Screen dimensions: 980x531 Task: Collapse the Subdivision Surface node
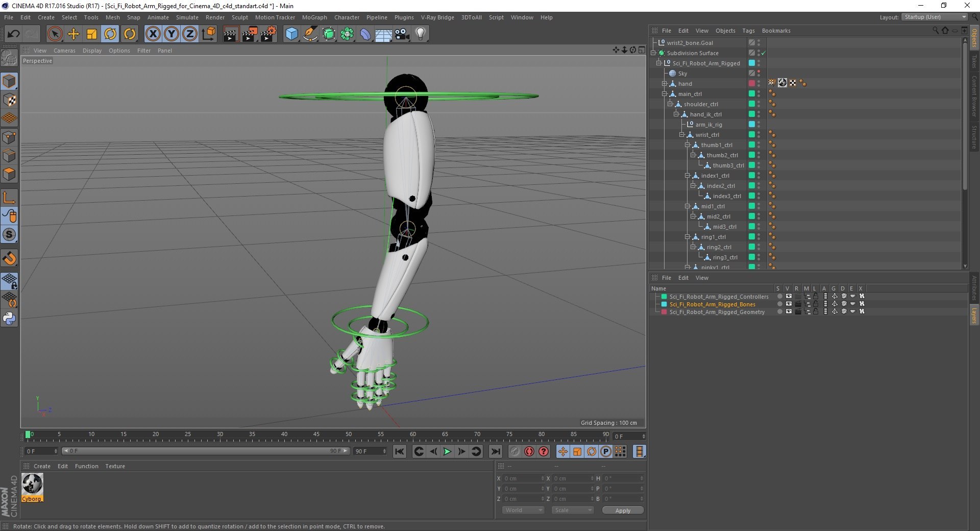pyautogui.click(x=653, y=53)
